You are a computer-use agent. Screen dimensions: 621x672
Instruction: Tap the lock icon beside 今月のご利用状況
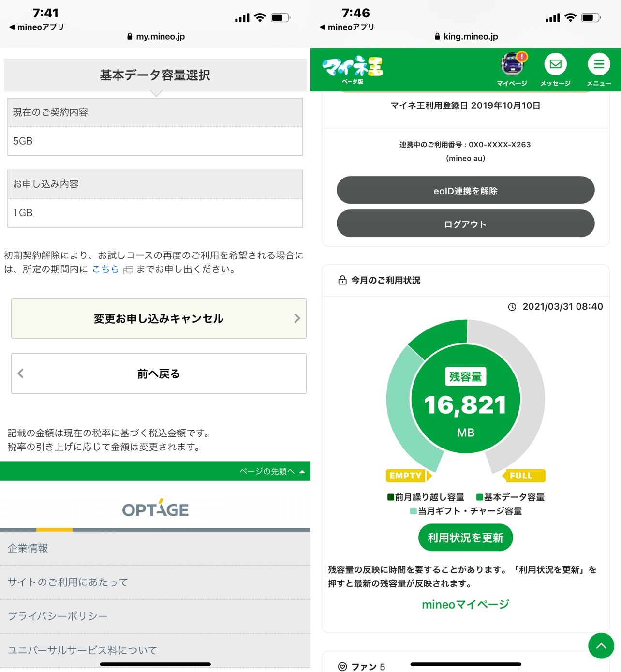tap(342, 280)
